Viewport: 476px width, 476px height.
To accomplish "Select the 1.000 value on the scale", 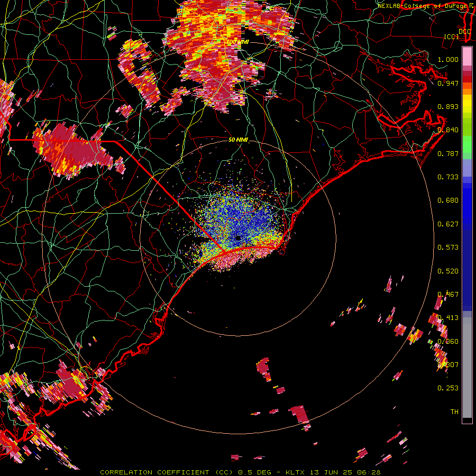I will [x=448, y=59].
